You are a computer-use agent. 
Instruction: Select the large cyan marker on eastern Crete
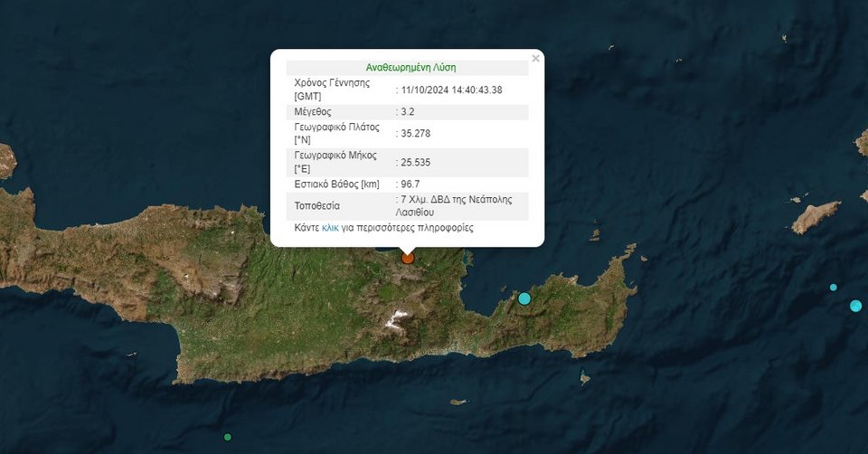(524, 299)
